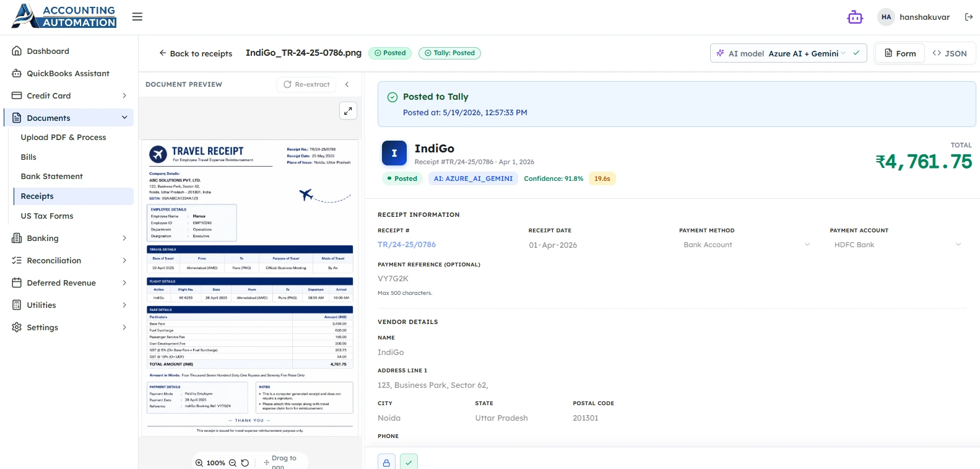Expand document preview to fullscreen
Viewport: 980px width, 469px height.
coord(349,111)
